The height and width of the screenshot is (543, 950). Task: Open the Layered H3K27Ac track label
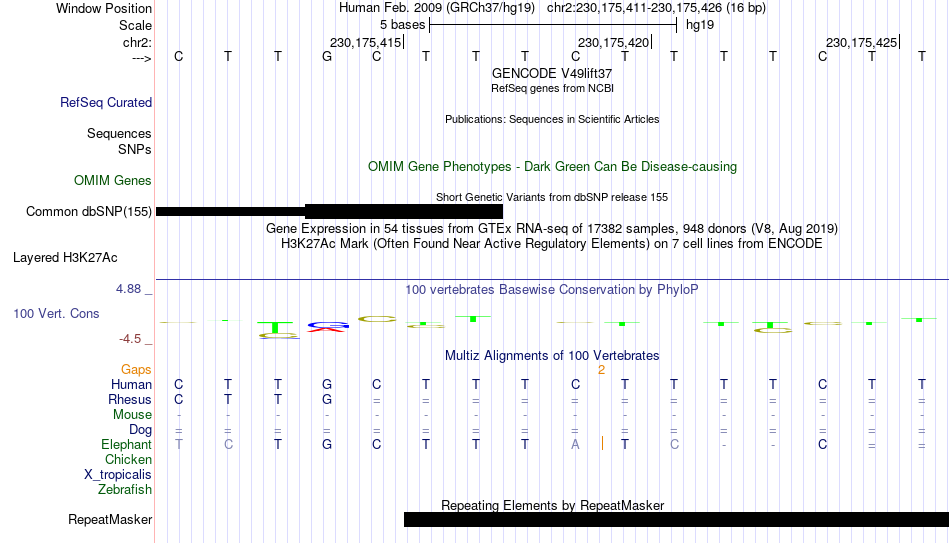point(65,258)
